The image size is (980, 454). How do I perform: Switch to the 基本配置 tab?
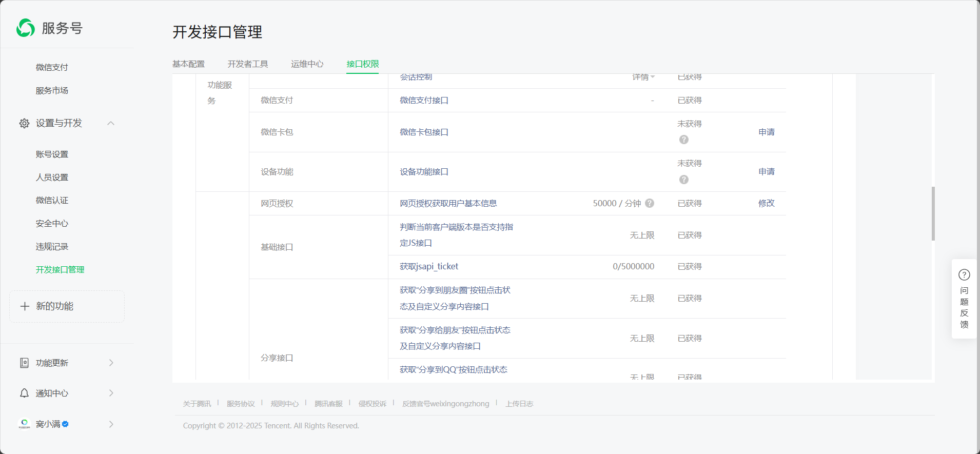(x=188, y=64)
